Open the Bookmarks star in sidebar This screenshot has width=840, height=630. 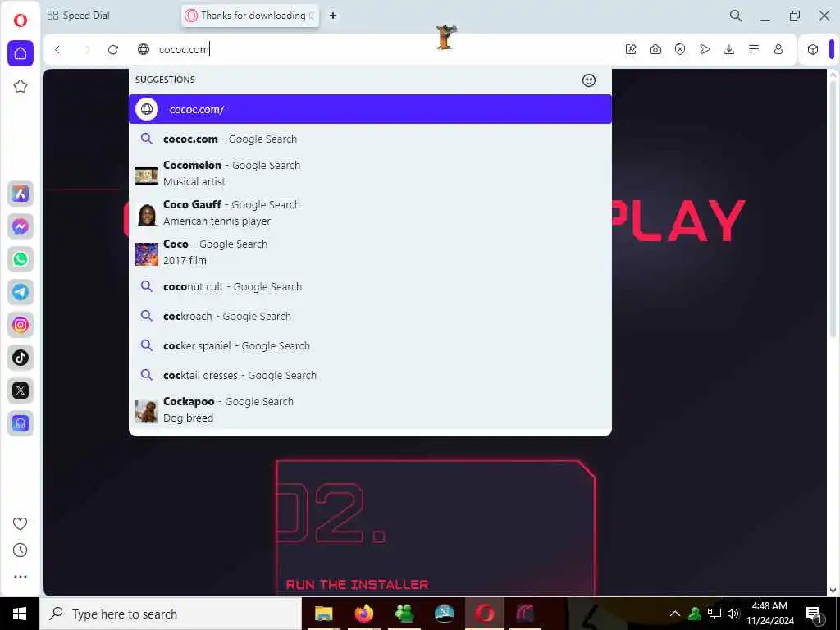point(21,86)
